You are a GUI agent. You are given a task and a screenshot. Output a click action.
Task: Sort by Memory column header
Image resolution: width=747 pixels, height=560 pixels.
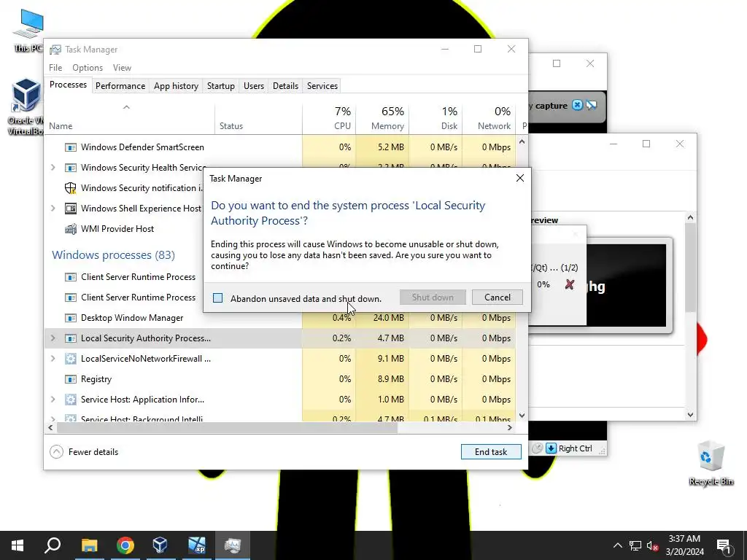[x=382, y=118]
